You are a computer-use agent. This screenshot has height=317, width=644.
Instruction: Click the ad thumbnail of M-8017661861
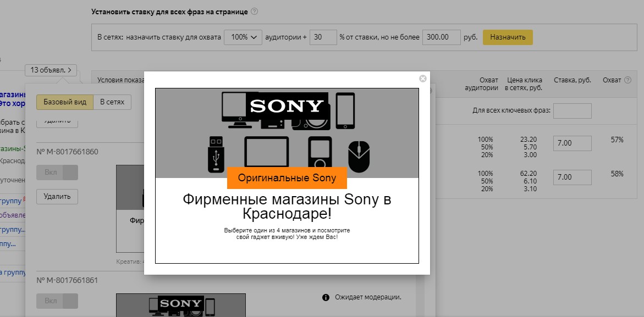point(181,305)
